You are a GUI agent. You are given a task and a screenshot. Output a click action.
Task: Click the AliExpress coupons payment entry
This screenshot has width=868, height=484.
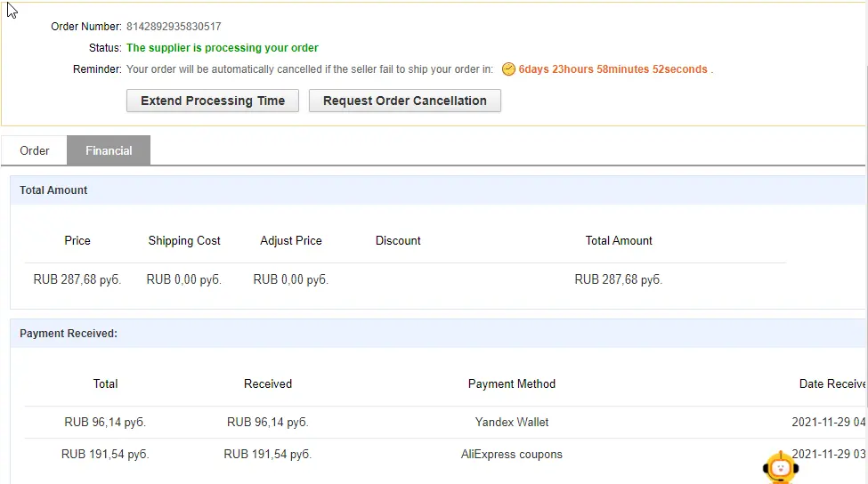[x=512, y=454]
